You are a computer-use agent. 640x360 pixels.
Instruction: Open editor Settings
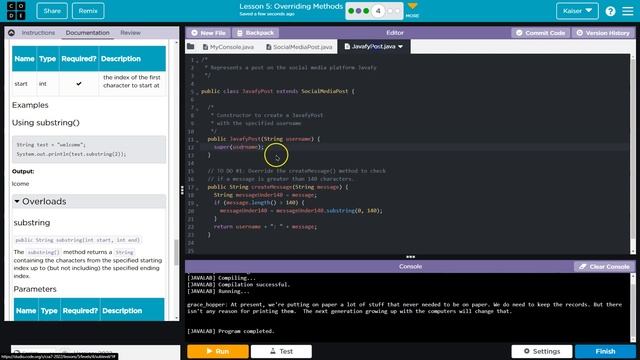click(542, 351)
